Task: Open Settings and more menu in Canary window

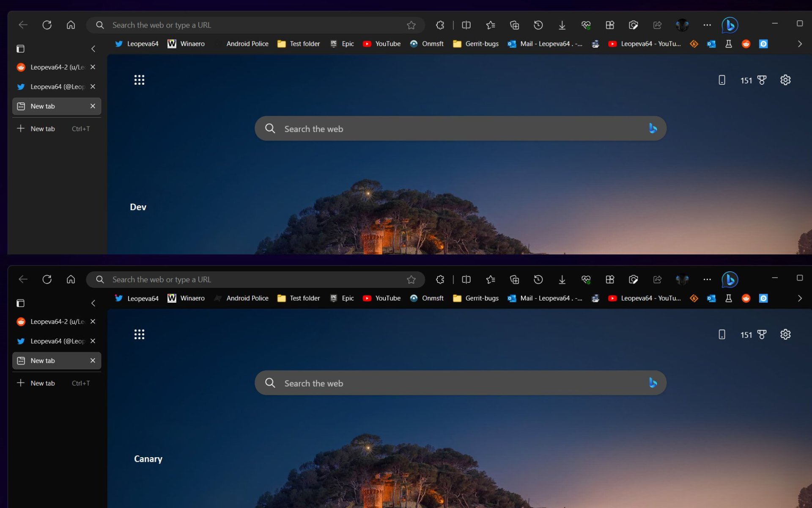Action: (707, 279)
